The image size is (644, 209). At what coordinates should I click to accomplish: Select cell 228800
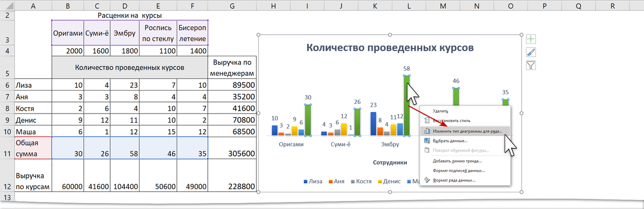pos(232,176)
